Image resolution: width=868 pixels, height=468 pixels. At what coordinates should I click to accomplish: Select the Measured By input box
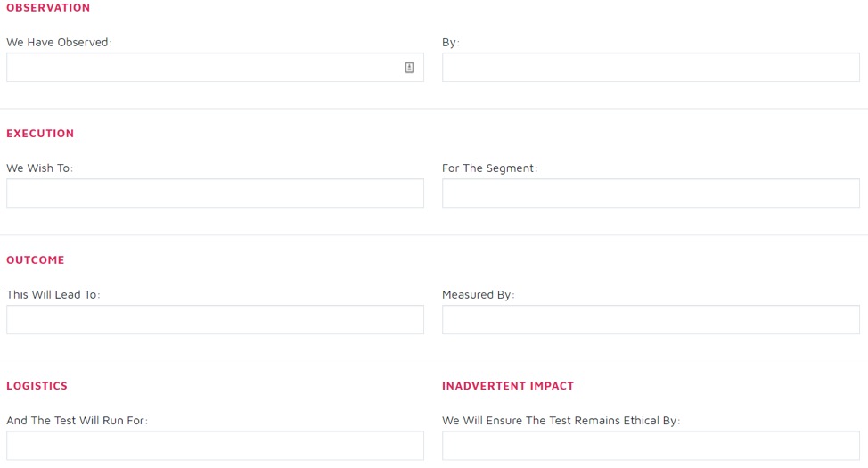[651, 319]
